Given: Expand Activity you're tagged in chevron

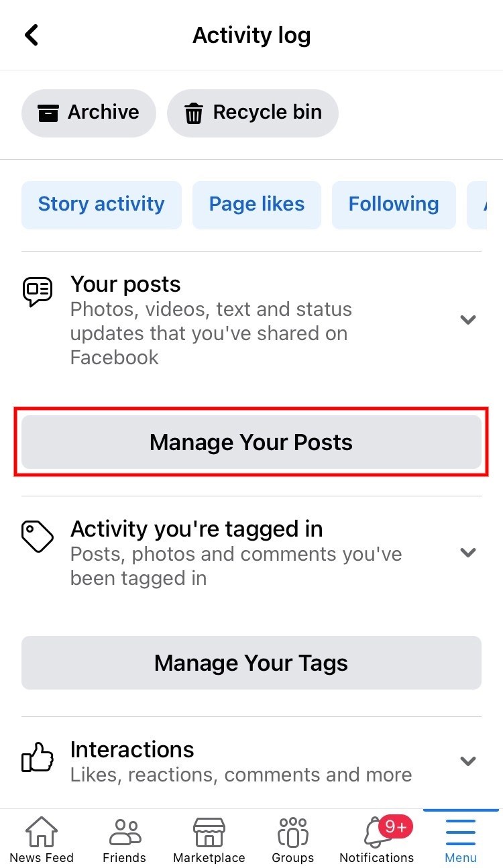Looking at the screenshot, I should [468, 552].
